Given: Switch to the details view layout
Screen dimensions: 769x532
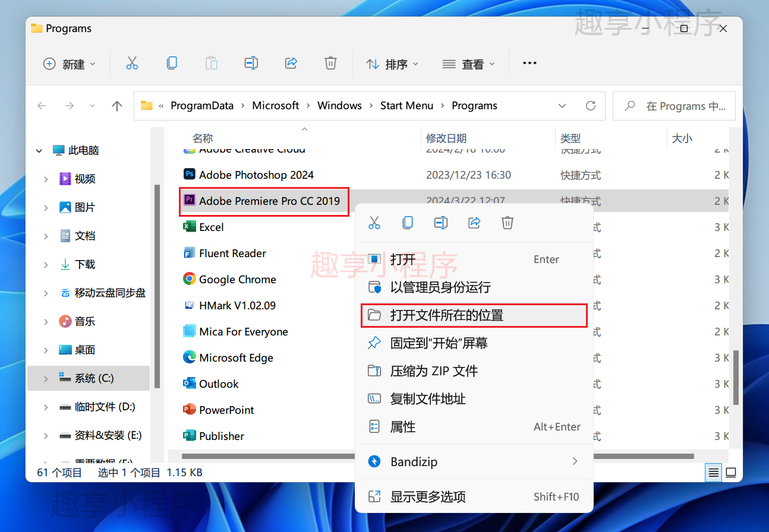Looking at the screenshot, I should 714,473.
